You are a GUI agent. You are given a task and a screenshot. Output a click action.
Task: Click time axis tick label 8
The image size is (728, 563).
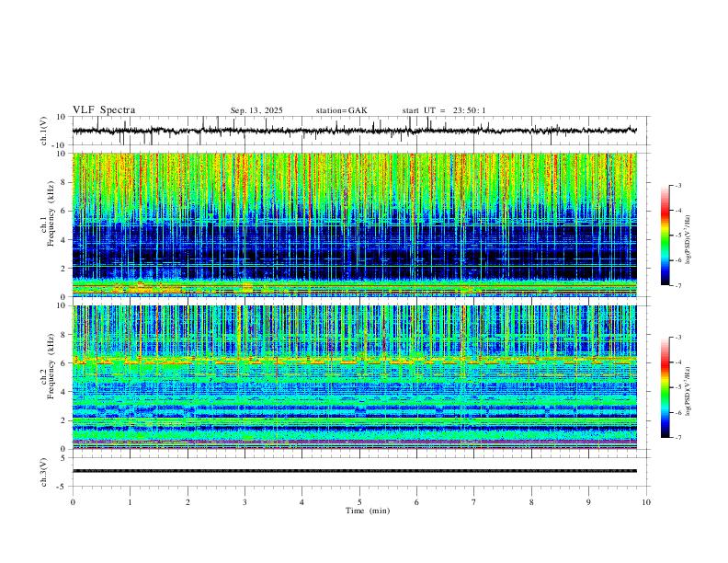[531, 502]
